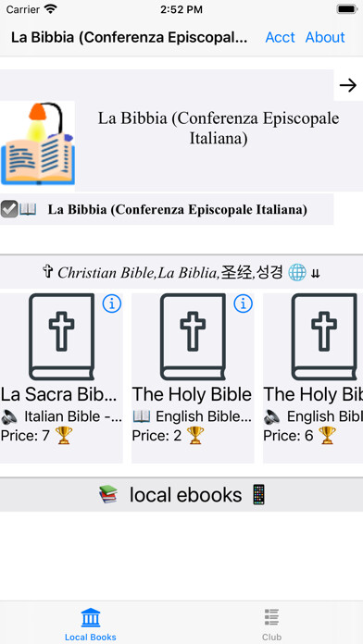Select bold La Bibbia (Conferenza Episcopale Italiana) row text

click(x=177, y=210)
